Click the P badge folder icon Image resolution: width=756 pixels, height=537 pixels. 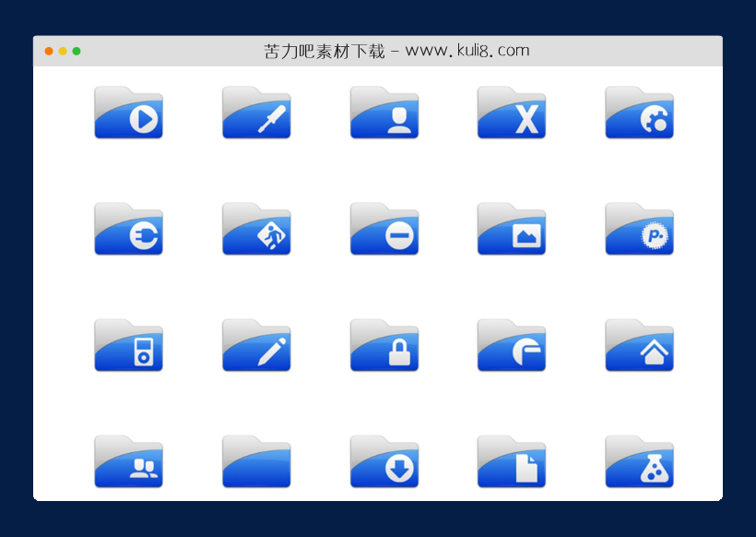639,230
